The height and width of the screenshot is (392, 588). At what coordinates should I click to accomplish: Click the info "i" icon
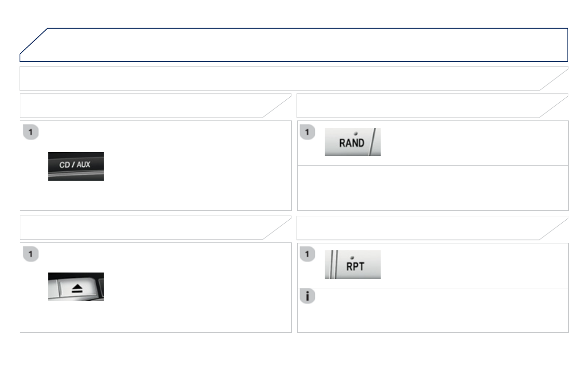click(x=307, y=296)
